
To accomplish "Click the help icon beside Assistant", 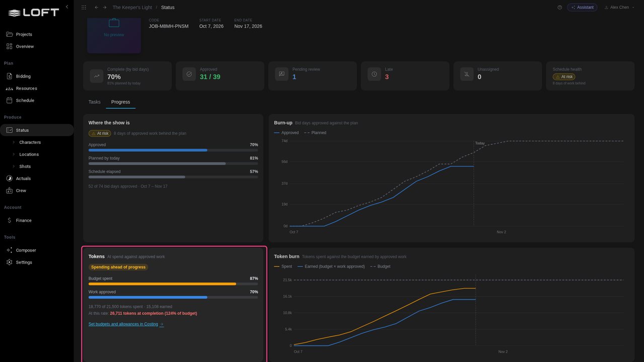I will coord(559,8).
